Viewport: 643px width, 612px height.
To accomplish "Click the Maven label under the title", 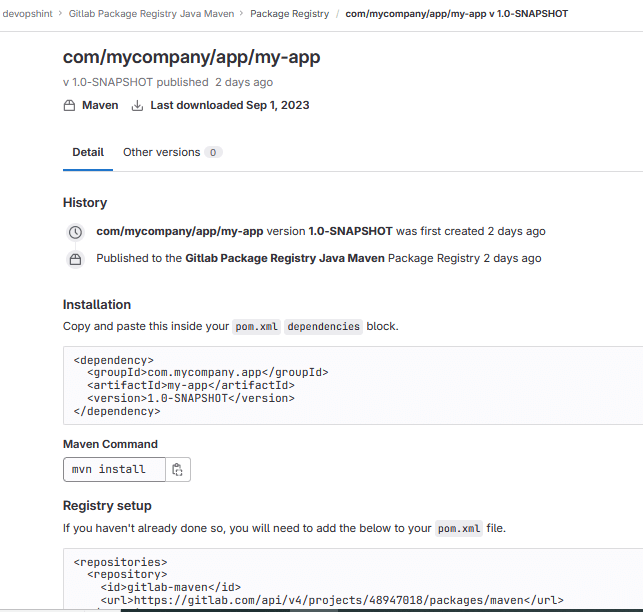I will click(100, 105).
